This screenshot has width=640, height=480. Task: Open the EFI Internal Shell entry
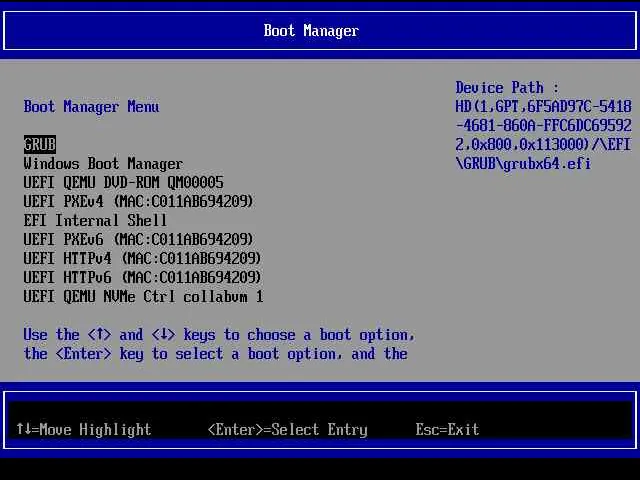click(96, 220)
